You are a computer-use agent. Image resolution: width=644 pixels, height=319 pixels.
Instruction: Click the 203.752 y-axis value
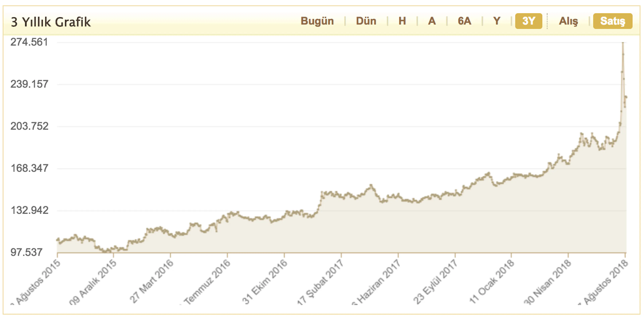coord(29,126)
